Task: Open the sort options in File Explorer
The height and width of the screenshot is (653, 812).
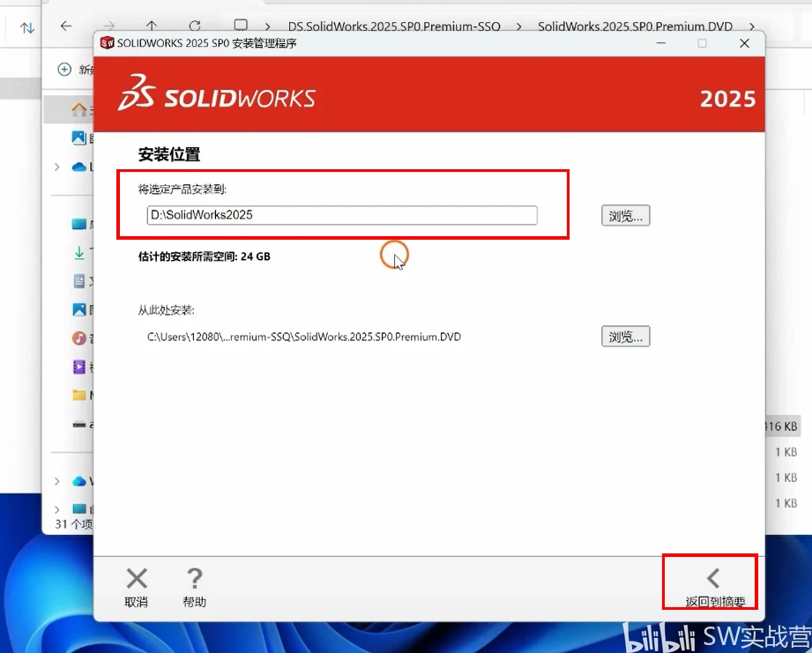Action: pyautogui.click(x=27, y=27)
